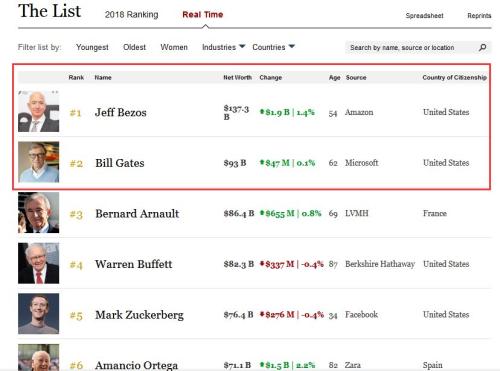
Task: Filter list by Youngest
Action: pyautogui.click(x=92, y=47)
